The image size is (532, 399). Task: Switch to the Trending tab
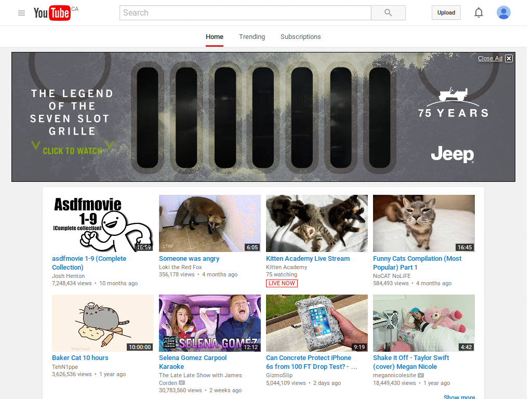pos(252,37)
